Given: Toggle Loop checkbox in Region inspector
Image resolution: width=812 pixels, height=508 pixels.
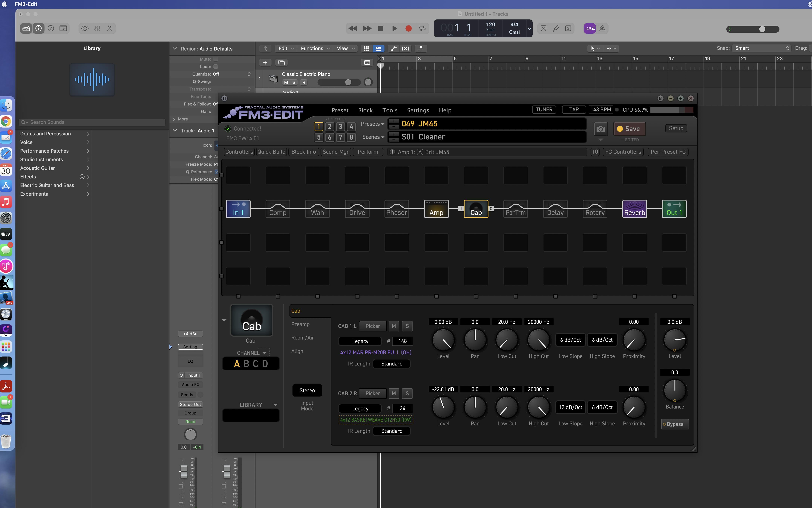Looking at the screenshot, I should point(216,67).
